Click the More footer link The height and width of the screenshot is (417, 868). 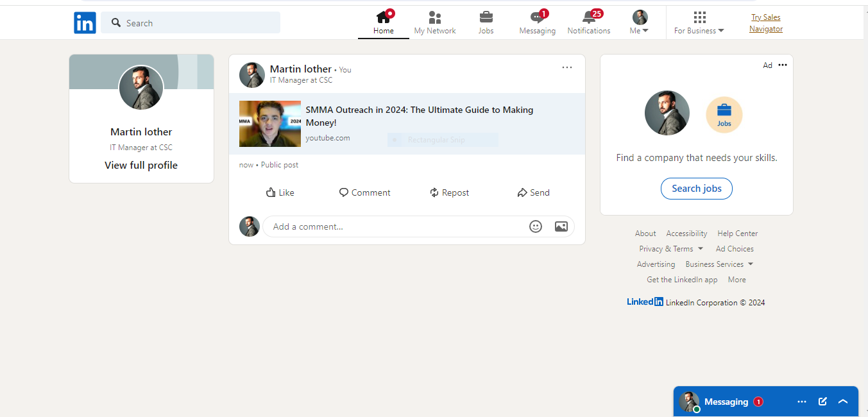[737, 280]
